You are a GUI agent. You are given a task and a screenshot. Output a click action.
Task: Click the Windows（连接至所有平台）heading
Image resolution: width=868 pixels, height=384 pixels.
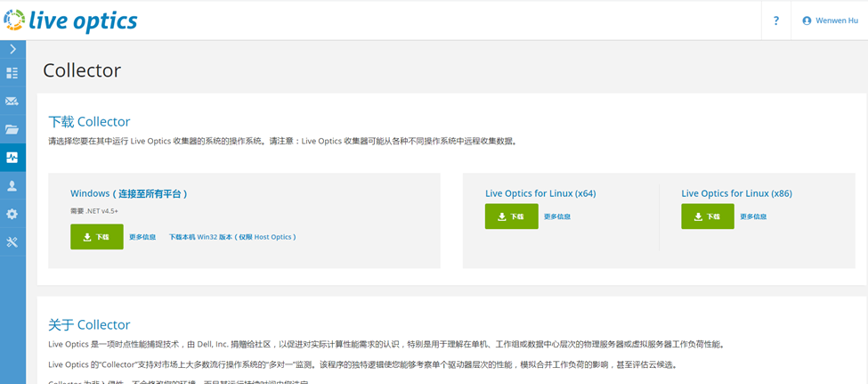point(128,193)
